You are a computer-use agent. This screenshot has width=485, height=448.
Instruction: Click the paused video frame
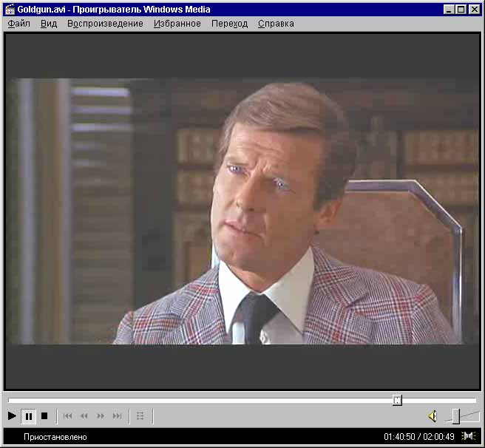(243, 211)
